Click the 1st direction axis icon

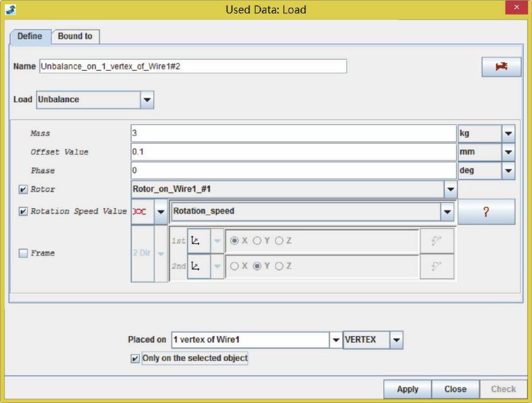pyautogui.click(x=198, y=241)
